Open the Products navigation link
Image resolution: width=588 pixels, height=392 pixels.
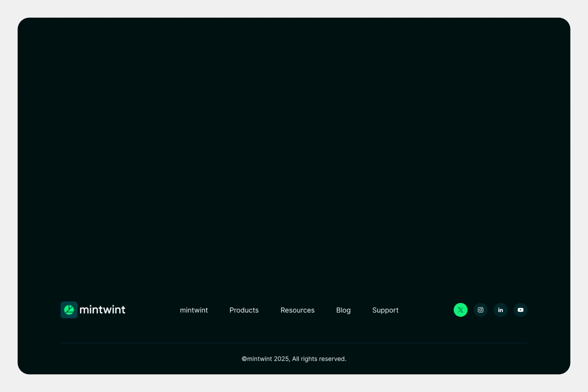coord(244,310)
